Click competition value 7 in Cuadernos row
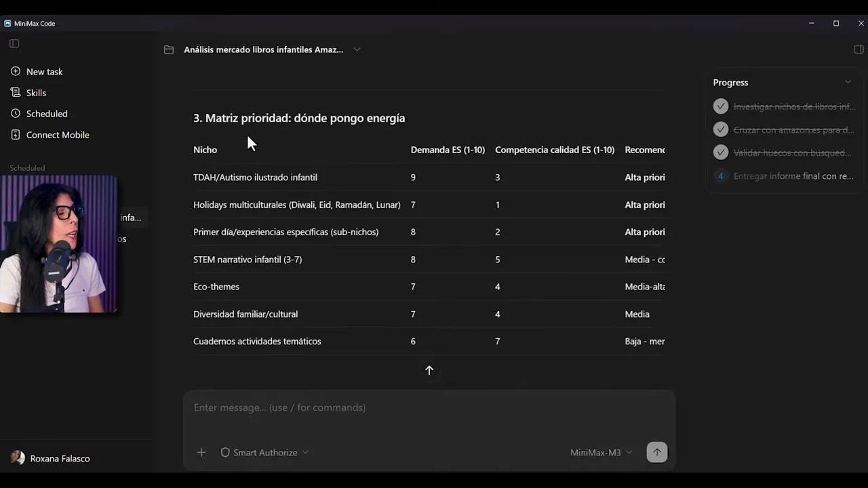Image resolution: width=868 pixels, height=488 pixels. [498, 341]
